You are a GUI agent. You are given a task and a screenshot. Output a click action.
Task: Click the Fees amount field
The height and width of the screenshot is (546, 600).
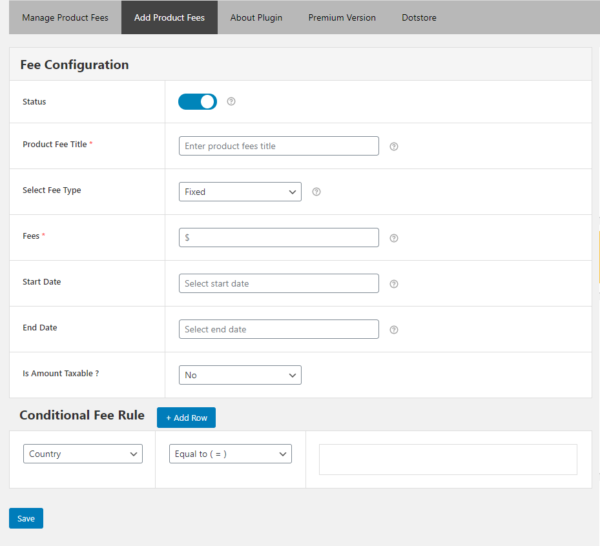pos(278,238)
